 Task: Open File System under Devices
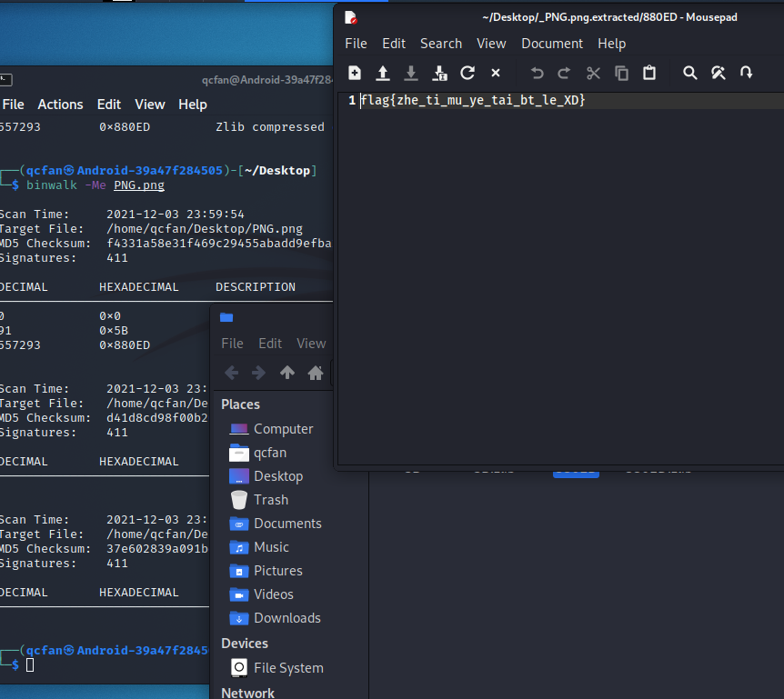[276, 668]
